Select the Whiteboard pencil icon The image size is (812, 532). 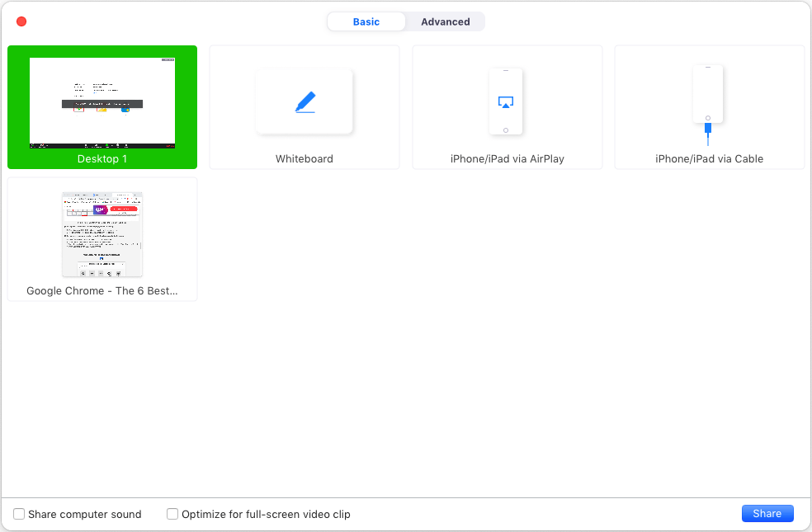(304, 102)
